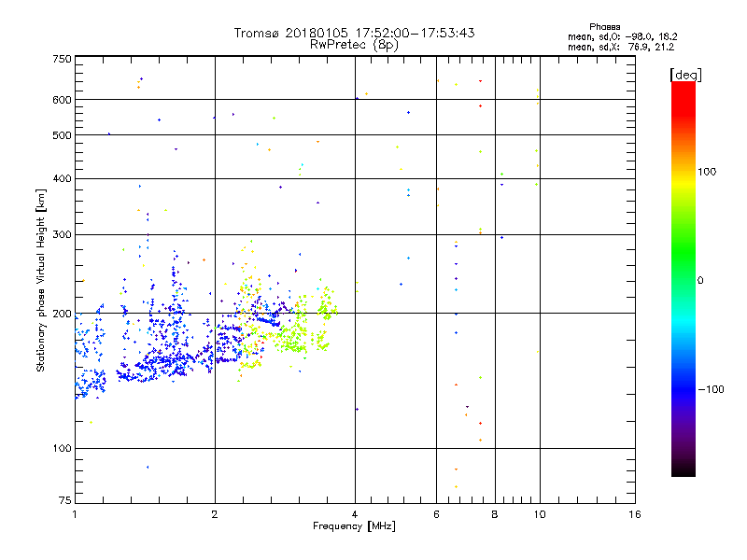Viewport: 747px width, 560px height.
Task: Click x-axis tick label '6'
Action: click(436, 514)
